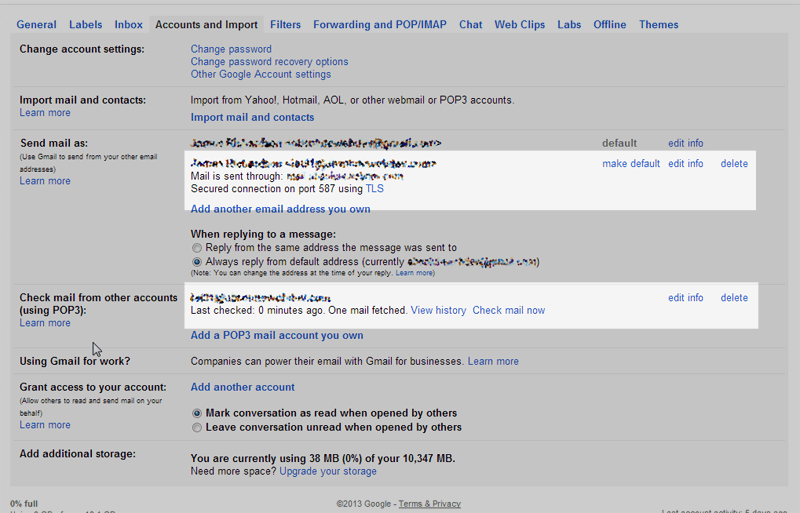Select 'Always reply from default address' option
The image size is (800, 513).
pos(197,262)
